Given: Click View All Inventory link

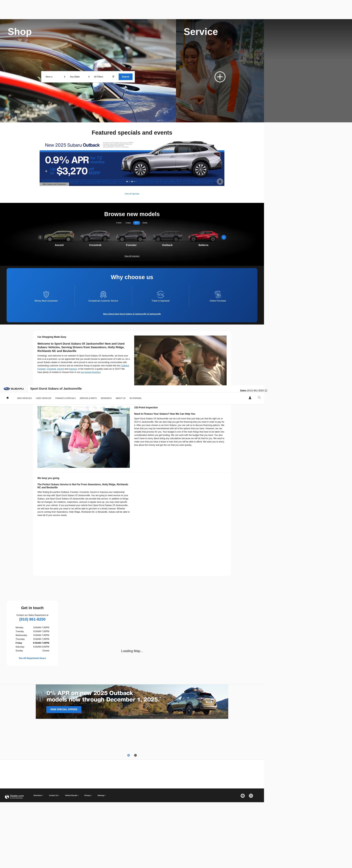Looking at the screenshot, I should pos(132,256).
